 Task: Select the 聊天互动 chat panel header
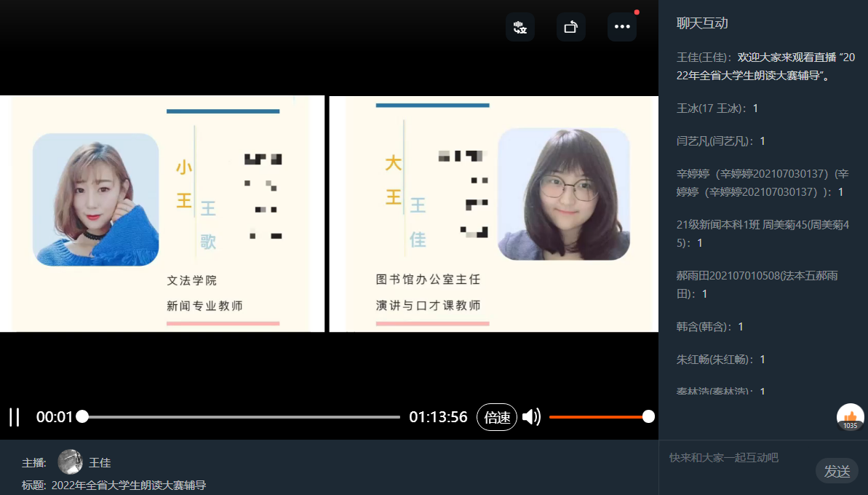702,23
